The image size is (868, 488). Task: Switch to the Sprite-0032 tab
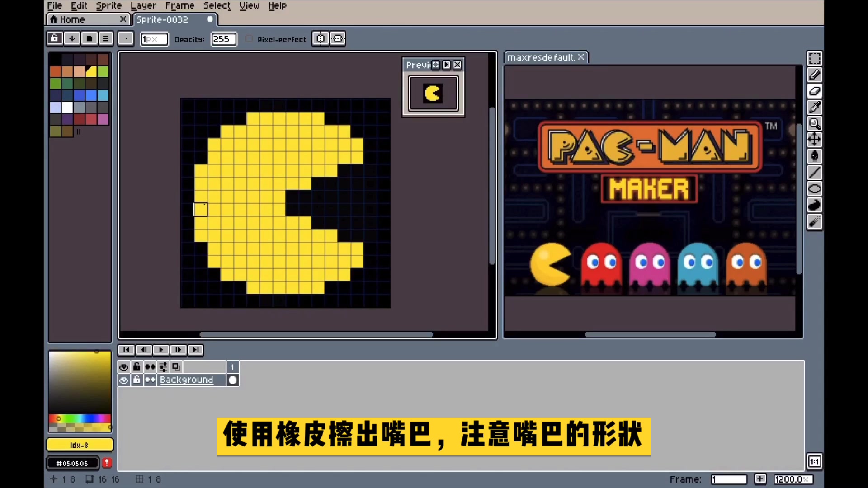pos(175,19)
